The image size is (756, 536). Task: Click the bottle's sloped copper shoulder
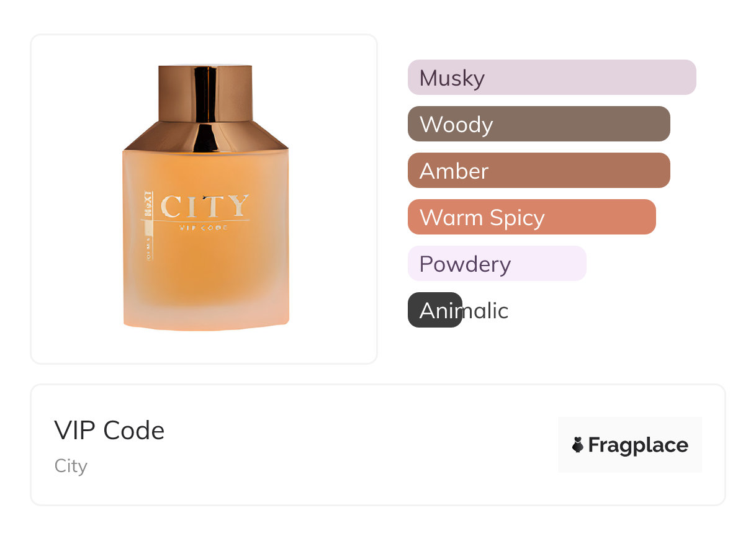pyautogui.click(x=248, y=136)
